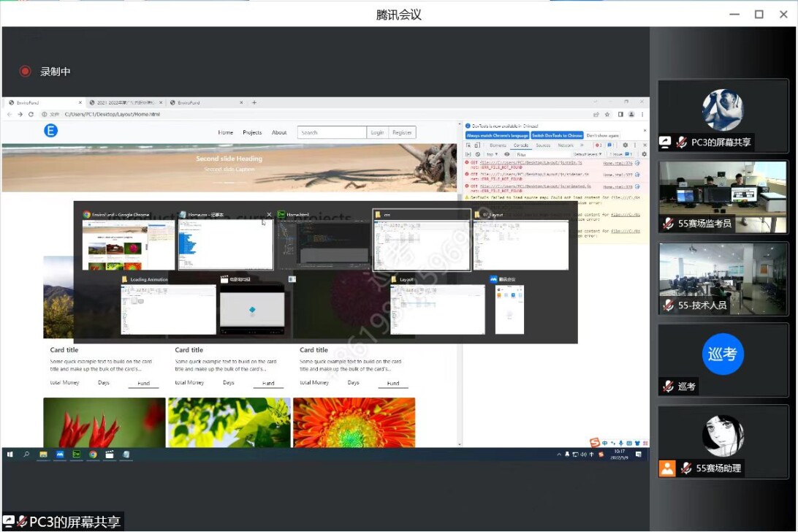Image resolution: width=798 pixels, height=532 pixels.
Task: Toggle the DevTools live expression eye icon
Action: pos(507,154)
